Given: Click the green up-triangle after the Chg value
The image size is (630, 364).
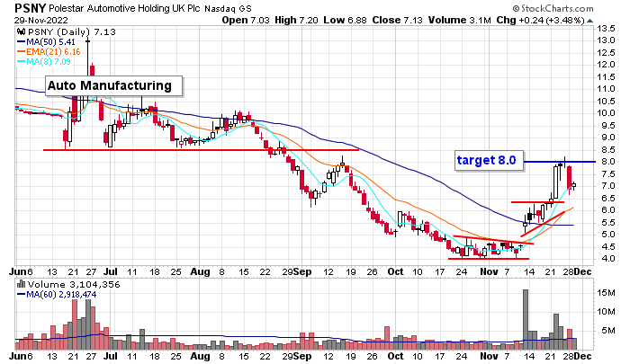Looking at the screenshot, I should (589, 21).
